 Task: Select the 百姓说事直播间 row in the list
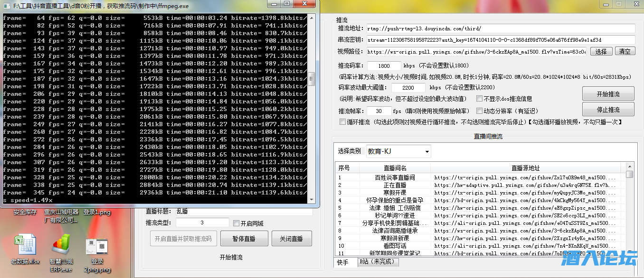tap(395, 177)
